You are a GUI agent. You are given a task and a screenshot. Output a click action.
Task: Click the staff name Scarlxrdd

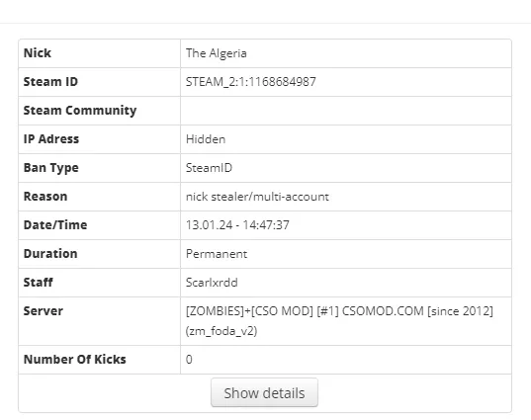pos(212,283)
